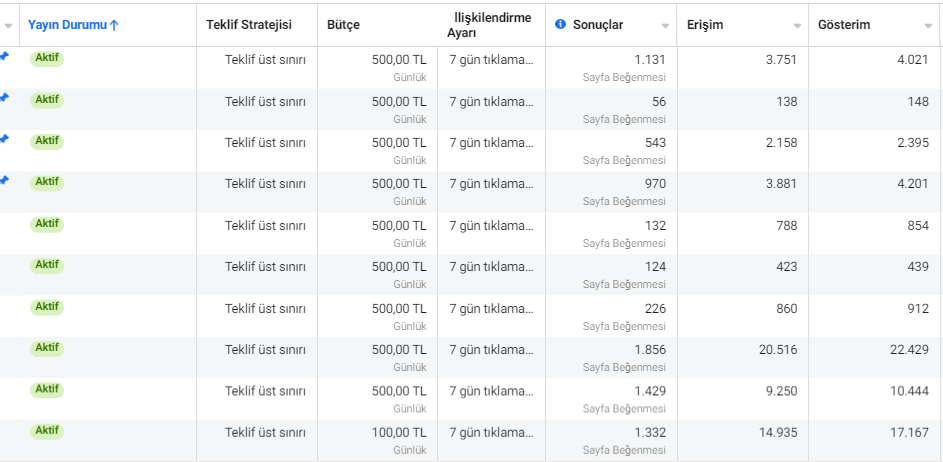943x462 pixels.
Task: Click Teklif üst sınırı in the 226 results row
Action: click(265, 309)
